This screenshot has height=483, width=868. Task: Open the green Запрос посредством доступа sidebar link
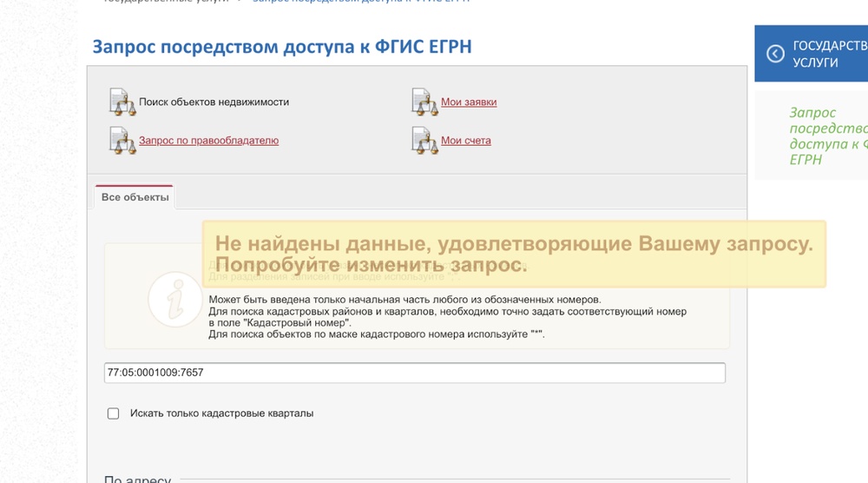(828, 136)
